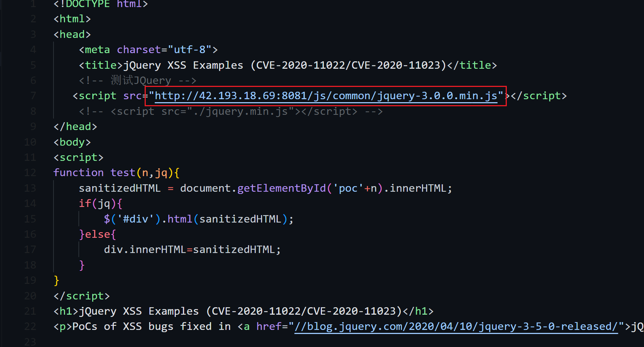
Task: Click the opening <script> tag on line 11
Action: (78, 158)
